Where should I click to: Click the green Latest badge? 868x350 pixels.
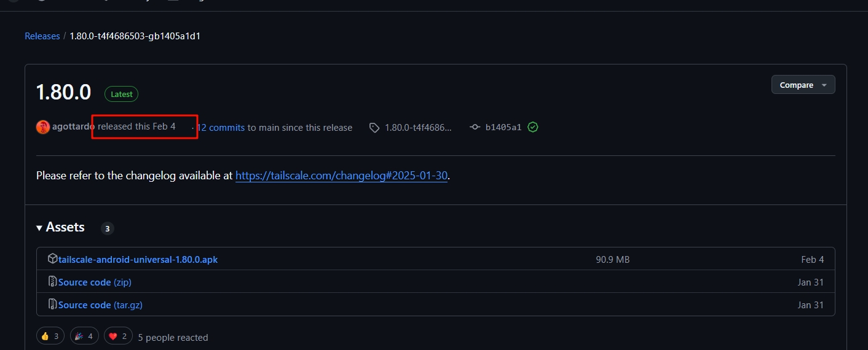[x=122, y=94]
